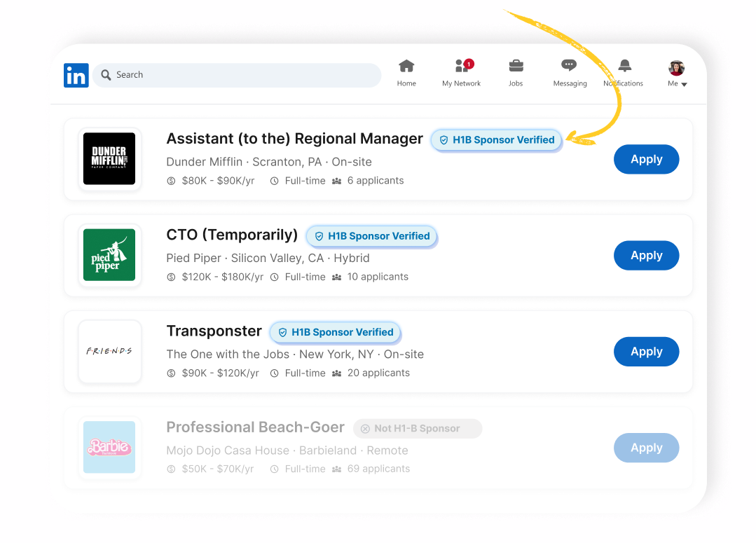
Task: Click the shield icon in Dunder Mifflin's H1B badge
Action: pos(444,140)
